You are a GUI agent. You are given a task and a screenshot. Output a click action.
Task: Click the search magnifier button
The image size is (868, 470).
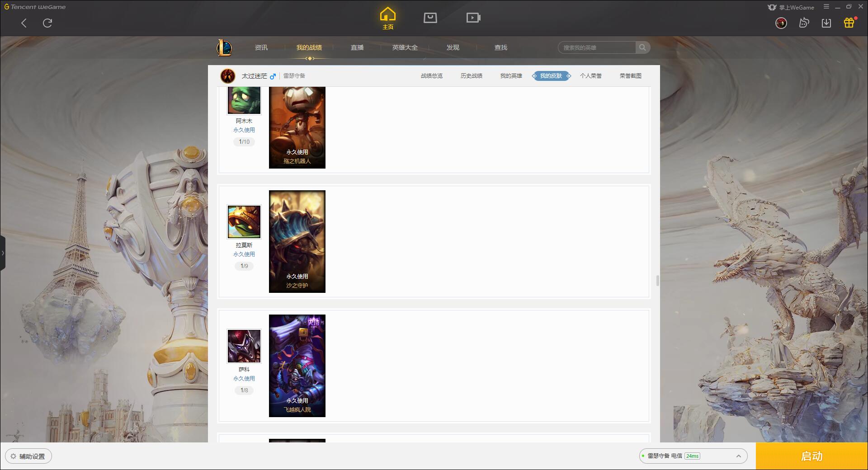(x=642, y=47)
